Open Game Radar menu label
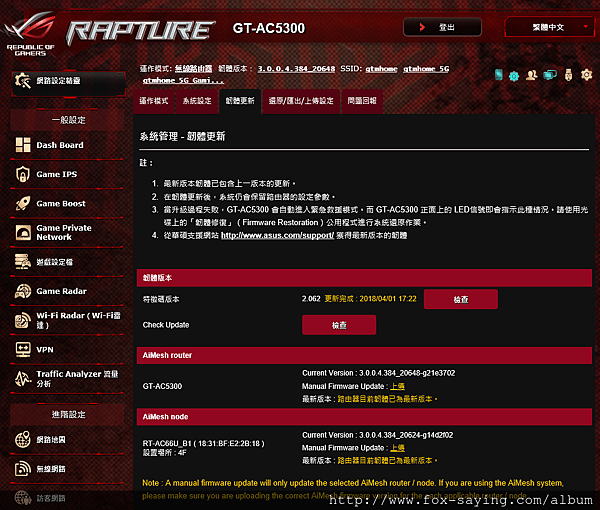 point(62,291)
